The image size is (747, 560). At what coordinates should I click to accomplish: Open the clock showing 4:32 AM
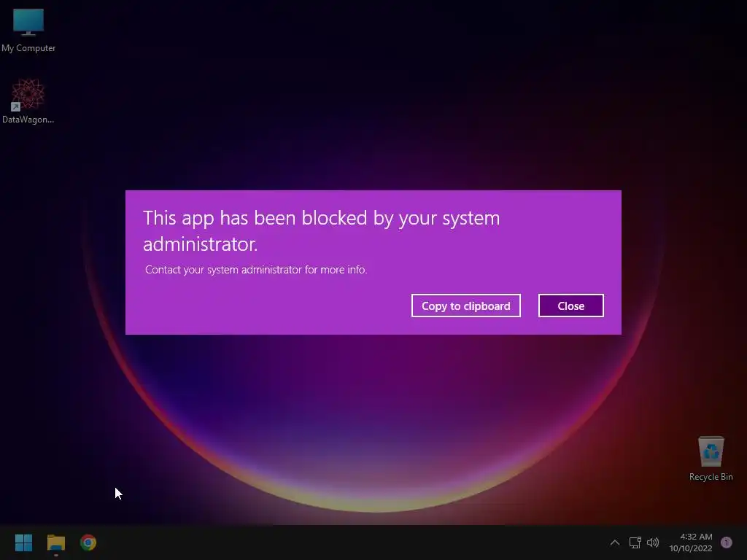pos(691,542)
